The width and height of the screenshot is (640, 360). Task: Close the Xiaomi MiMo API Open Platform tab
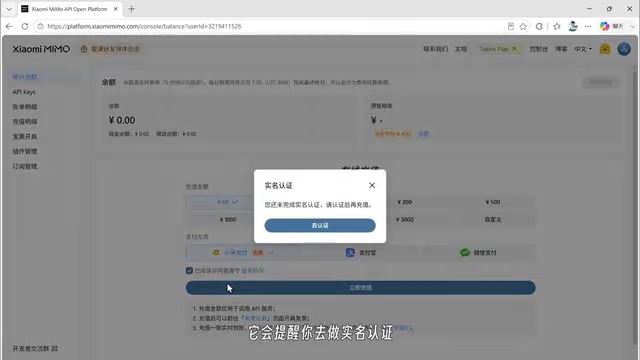[116, 9]
